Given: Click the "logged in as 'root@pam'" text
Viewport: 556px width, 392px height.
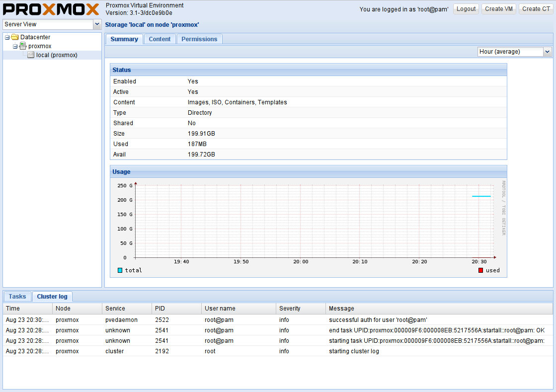Looking at the screenshot, I should point(404,9).
